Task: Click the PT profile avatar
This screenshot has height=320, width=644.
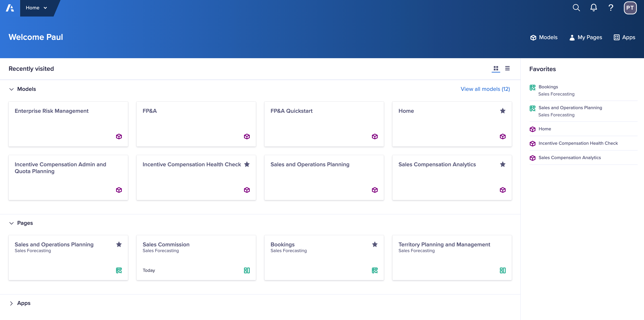Action: (630, 8)
